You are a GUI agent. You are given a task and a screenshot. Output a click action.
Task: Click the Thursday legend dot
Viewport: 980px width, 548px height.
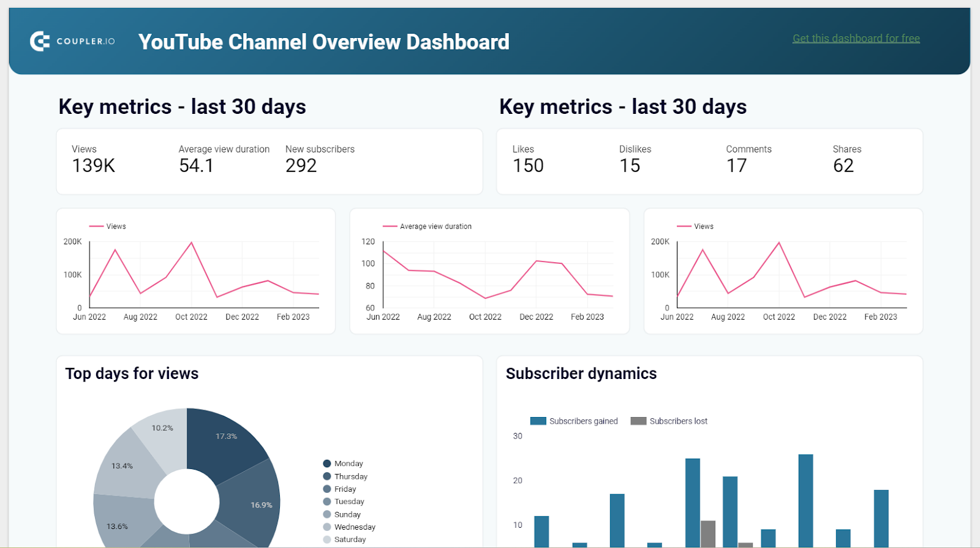(x=327, y=476)
